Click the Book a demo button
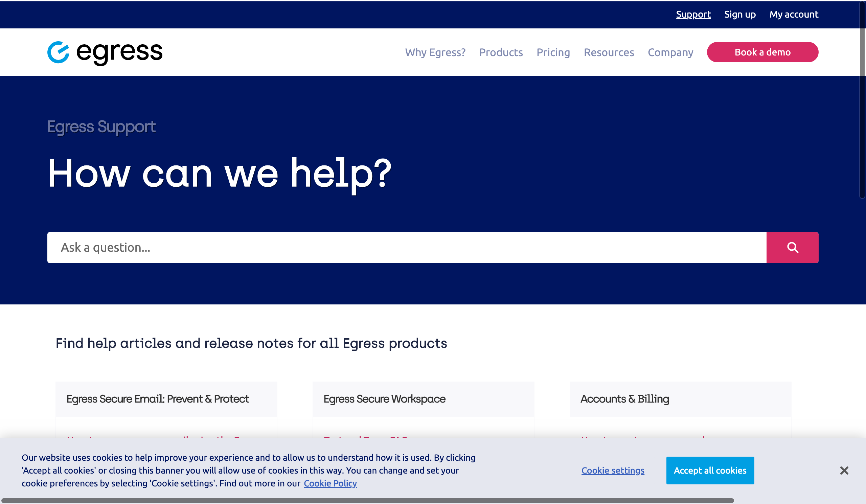The width and height of the screenshot is (866, 504). click(762, 52)
